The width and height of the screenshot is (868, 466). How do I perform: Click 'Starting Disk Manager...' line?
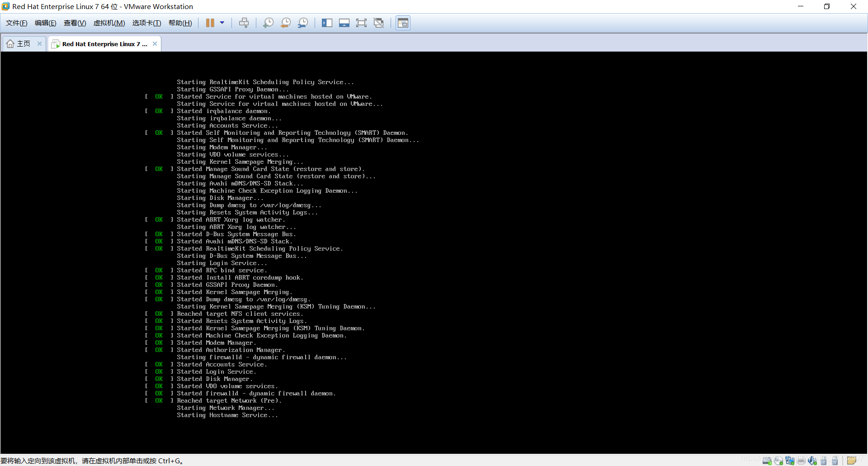pyautogui.click(x=220, y=198)
